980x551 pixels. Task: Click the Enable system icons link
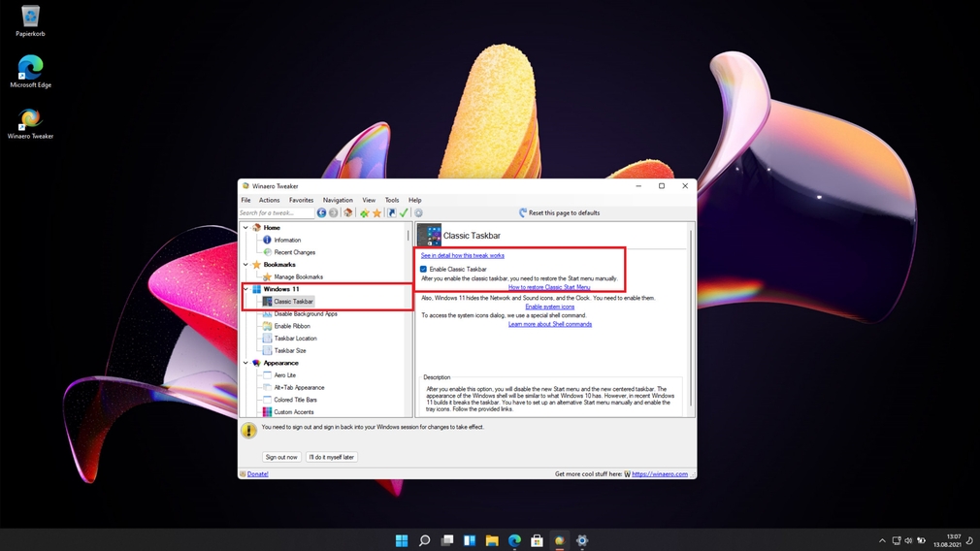[550, 307]
